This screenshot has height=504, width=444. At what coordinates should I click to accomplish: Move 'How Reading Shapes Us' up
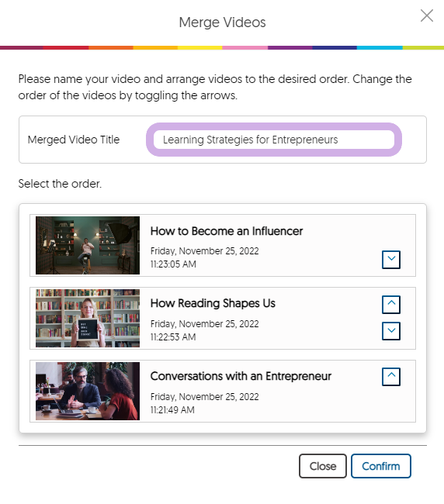(x=391, y=305)
